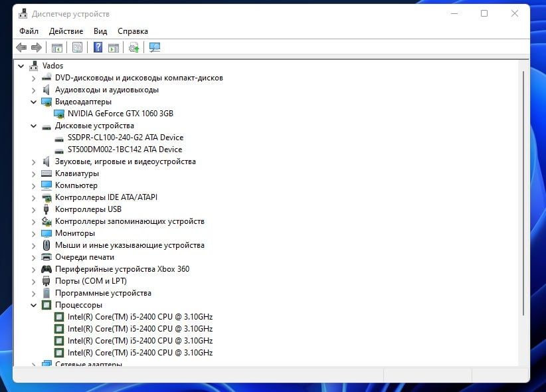Expand the Очереди печати arrow
546x392 pixels.
click(x=33, y=258)
